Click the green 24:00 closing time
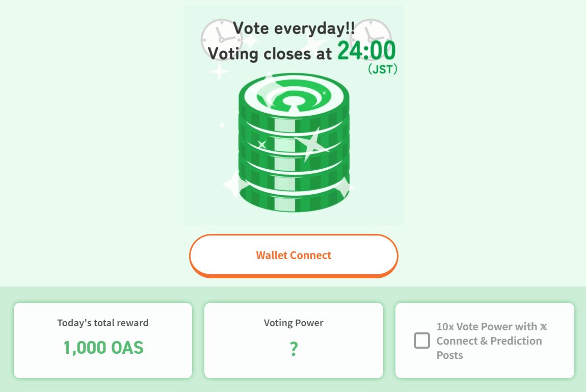The image size is (586, 392). point(366,50)
